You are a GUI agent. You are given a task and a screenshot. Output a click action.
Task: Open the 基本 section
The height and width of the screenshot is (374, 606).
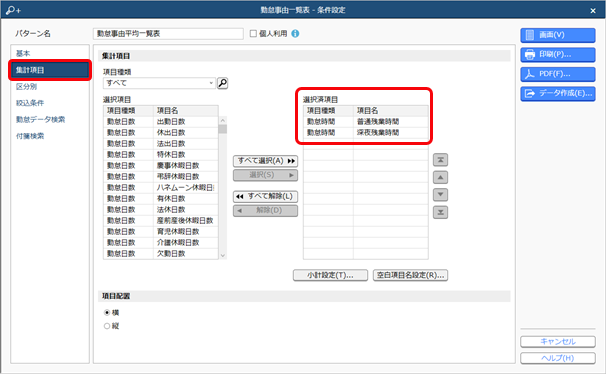[x=49, y=53]
